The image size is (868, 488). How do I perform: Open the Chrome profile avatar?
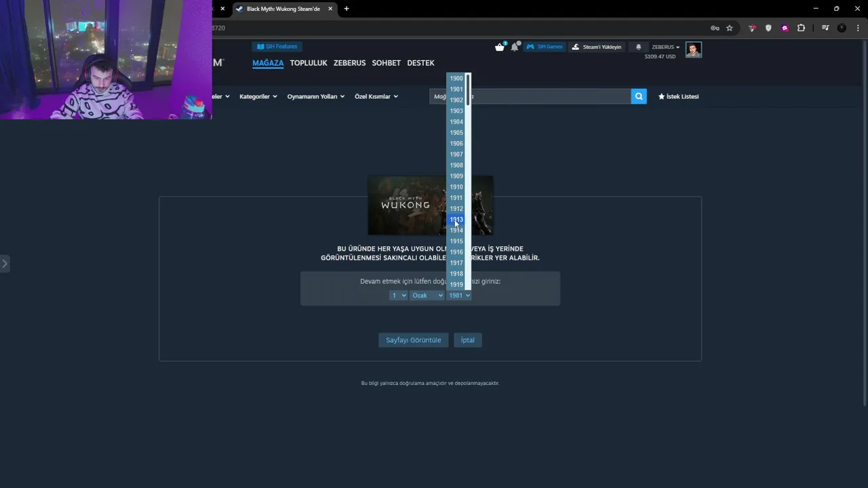[x=842, y=28]
